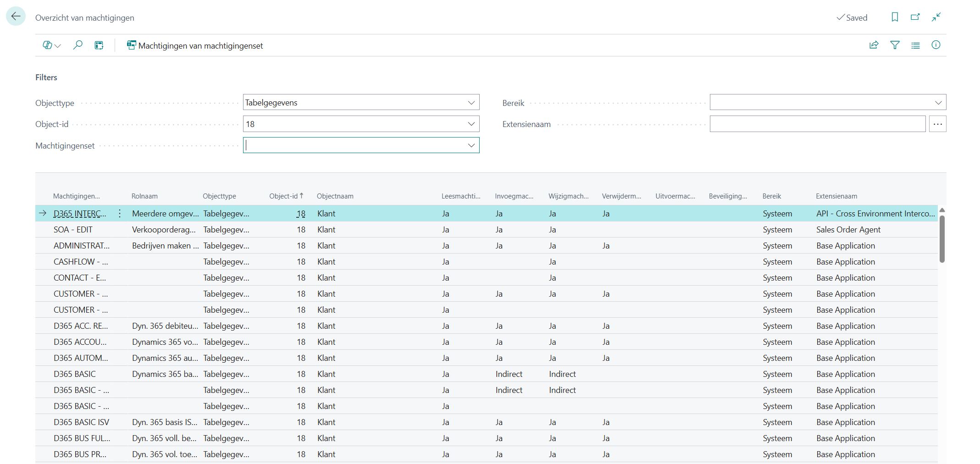Click the Sales Order Agent extension cell
The height and width of the screenshot is (464, 980).
[x=848, y=229]
